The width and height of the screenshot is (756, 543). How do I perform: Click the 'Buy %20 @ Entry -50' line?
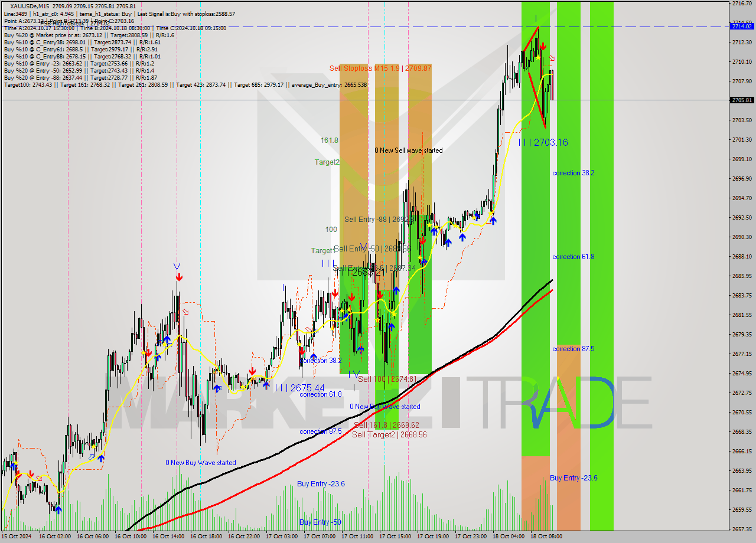pos(79,70)
